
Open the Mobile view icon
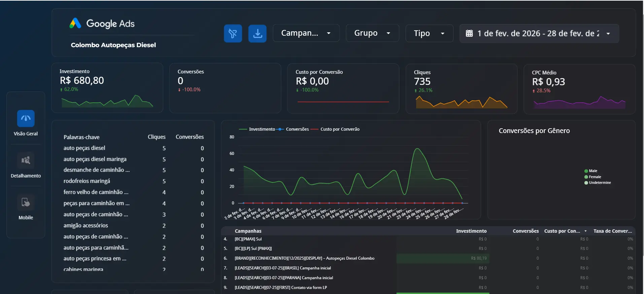(x=26, y=202)
